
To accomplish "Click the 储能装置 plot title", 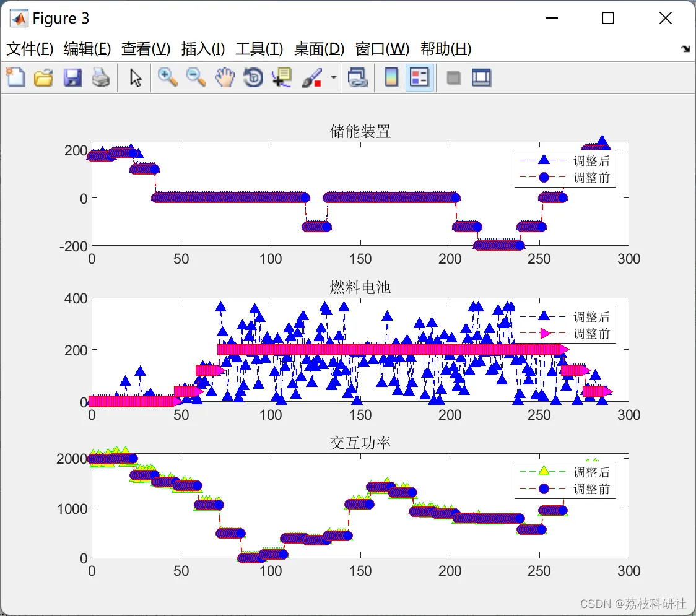I will (360, 132).
